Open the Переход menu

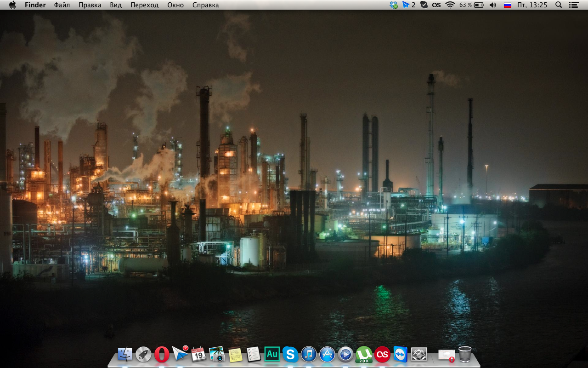tap(144, 5)
